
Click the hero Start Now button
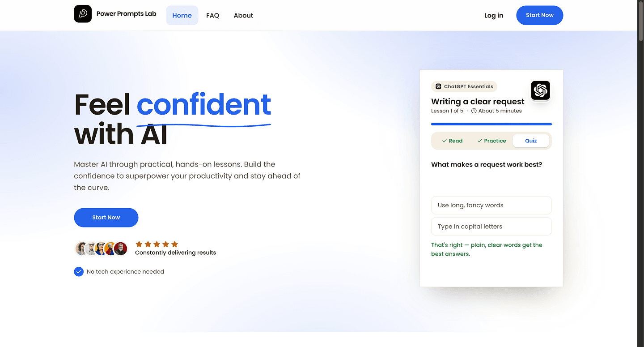coord(106,218)
